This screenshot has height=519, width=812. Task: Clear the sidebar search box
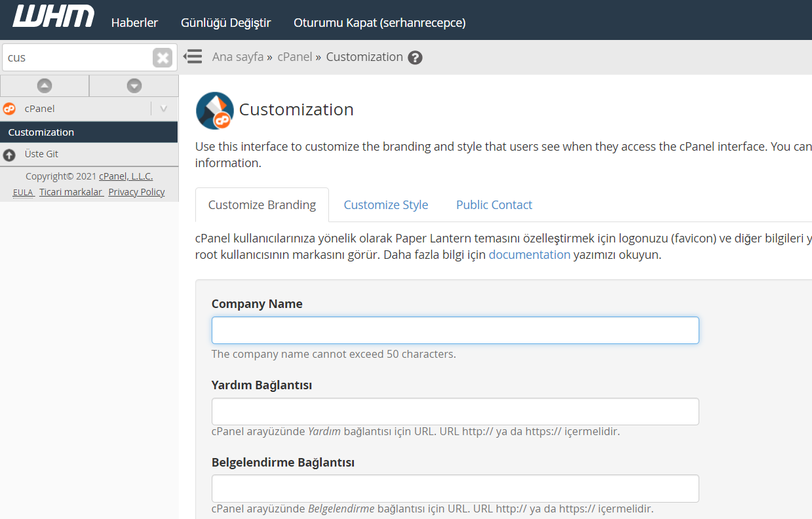coord(163,58)
